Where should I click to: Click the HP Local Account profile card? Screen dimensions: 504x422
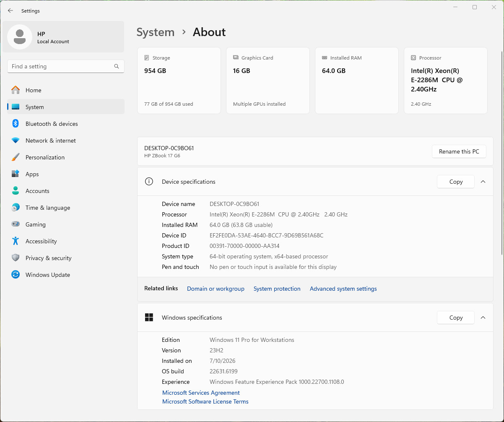63,37
